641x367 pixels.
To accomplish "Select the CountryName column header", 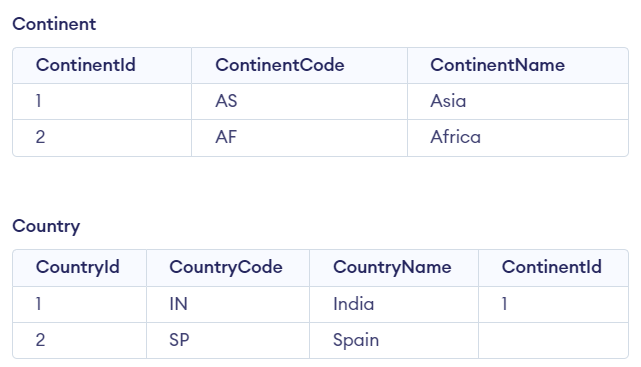I will [x=392, y=267].
